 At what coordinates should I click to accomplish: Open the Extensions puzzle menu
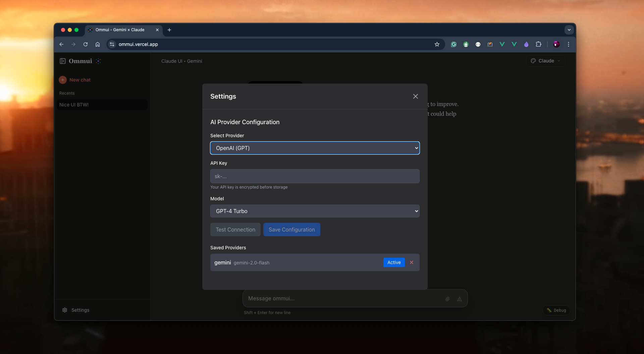tap(538, 44)
